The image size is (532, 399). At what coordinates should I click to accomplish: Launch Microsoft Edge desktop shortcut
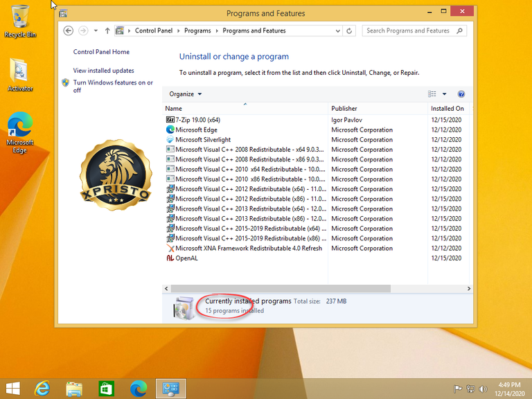point(20,132)
